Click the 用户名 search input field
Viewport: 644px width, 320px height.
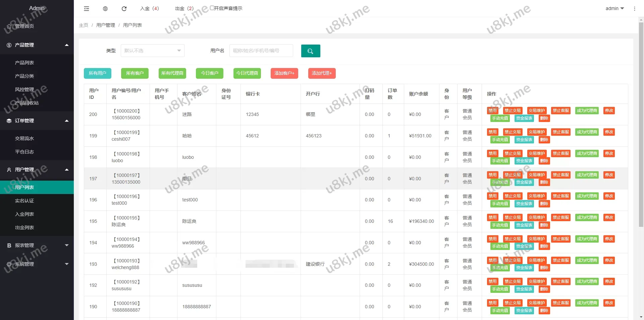click(261, 51)
